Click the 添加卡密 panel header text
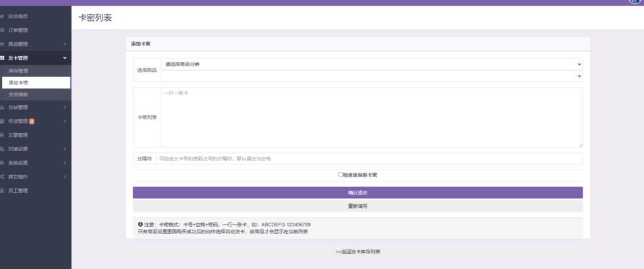Viewport: 644px width, 269px height. [140, 44]
